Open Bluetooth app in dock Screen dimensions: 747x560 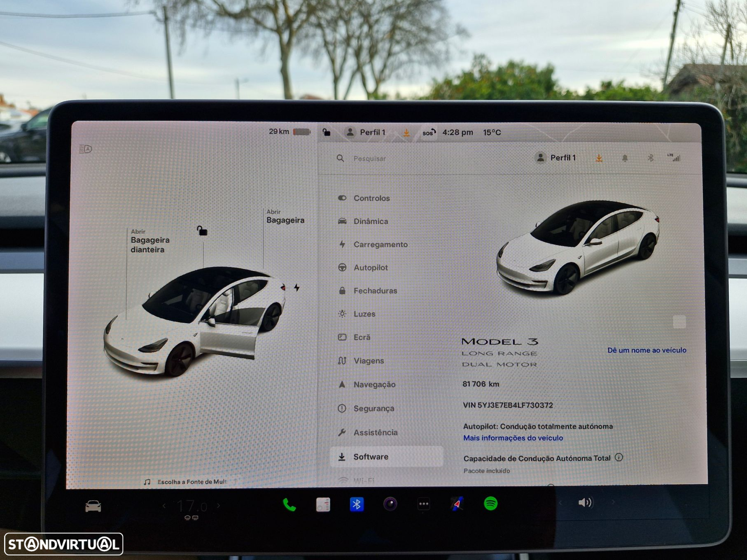(x=357, y=504)
